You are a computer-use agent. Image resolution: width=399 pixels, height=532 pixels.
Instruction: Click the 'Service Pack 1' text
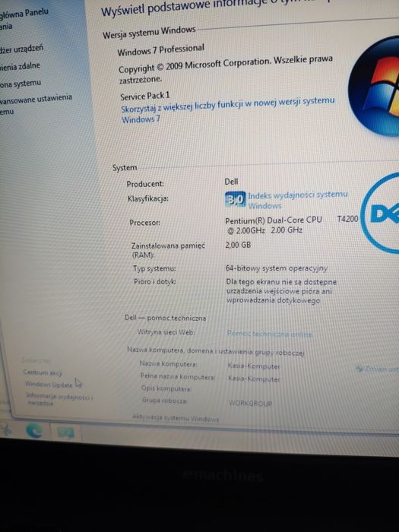(145, 96)
